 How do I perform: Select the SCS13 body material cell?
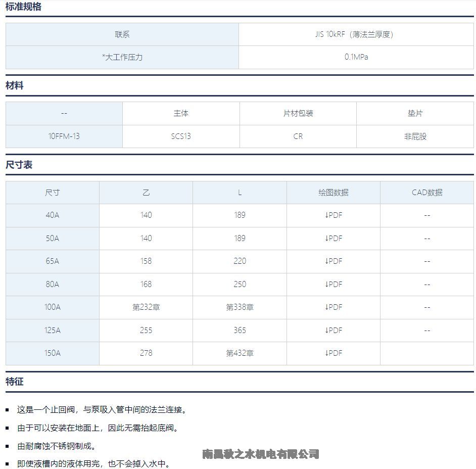click(x=181, y=136)
